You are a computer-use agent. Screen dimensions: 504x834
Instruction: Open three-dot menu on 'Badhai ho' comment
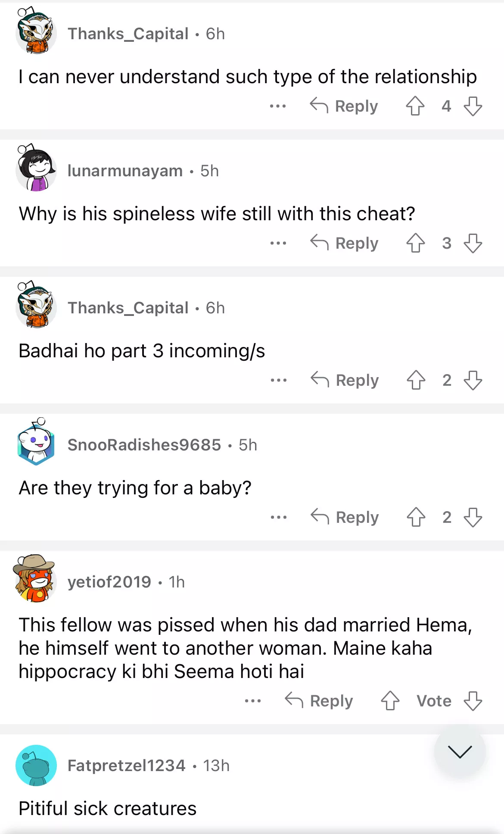coord(279,380)
